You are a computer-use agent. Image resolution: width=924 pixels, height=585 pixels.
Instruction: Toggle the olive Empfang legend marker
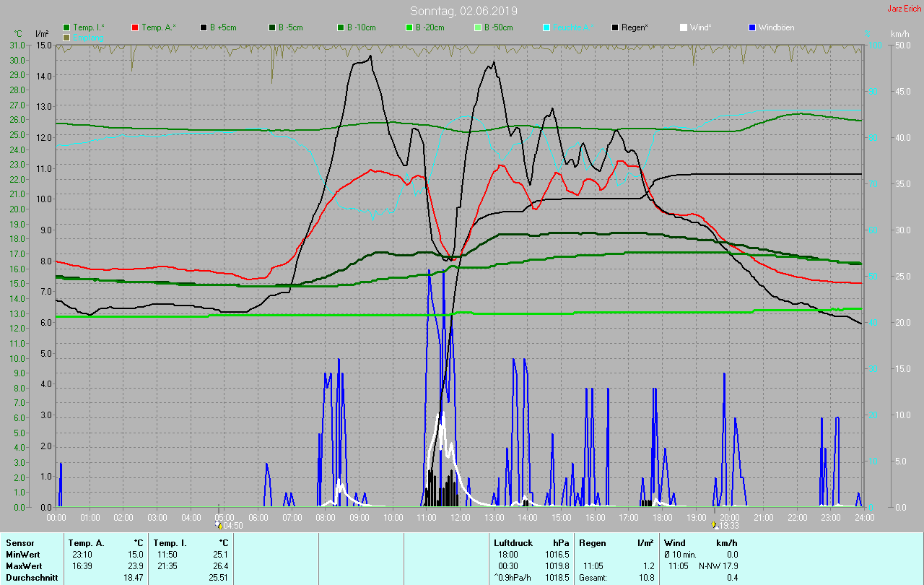pyautogui.click(x=67, y=37)
